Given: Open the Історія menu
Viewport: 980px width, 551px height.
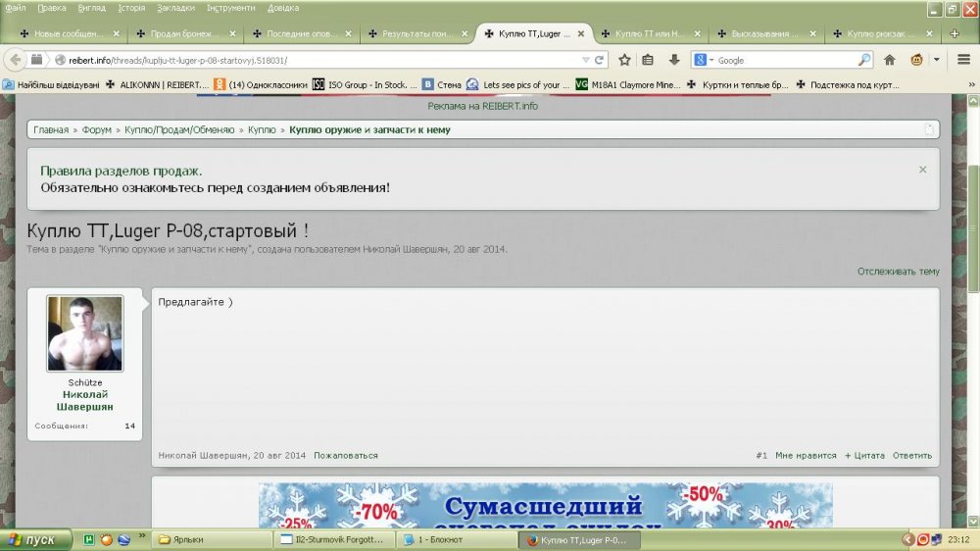Looking at the screenshot, I should click(x=131, y=8).
